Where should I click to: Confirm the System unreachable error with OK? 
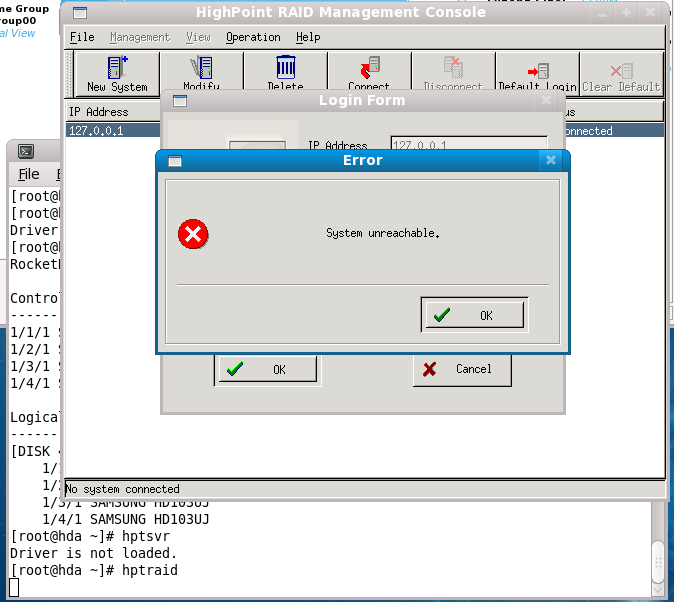(475, 315)
